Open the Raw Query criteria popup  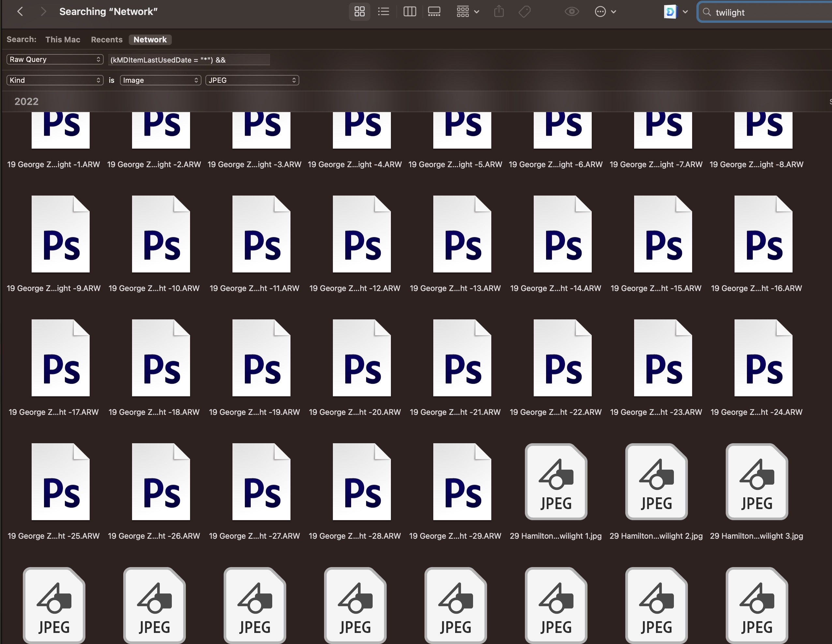click(55, 59)
